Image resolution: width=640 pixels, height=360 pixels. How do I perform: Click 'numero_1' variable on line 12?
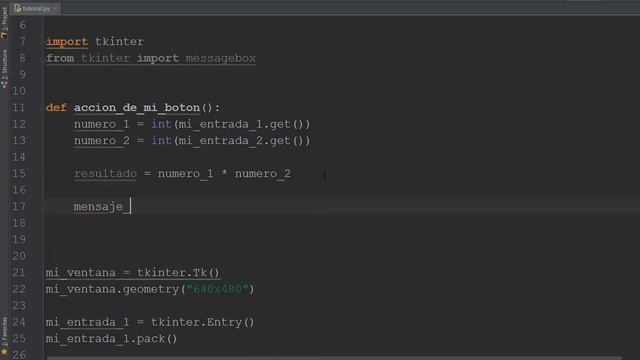(x=101, y=124)
